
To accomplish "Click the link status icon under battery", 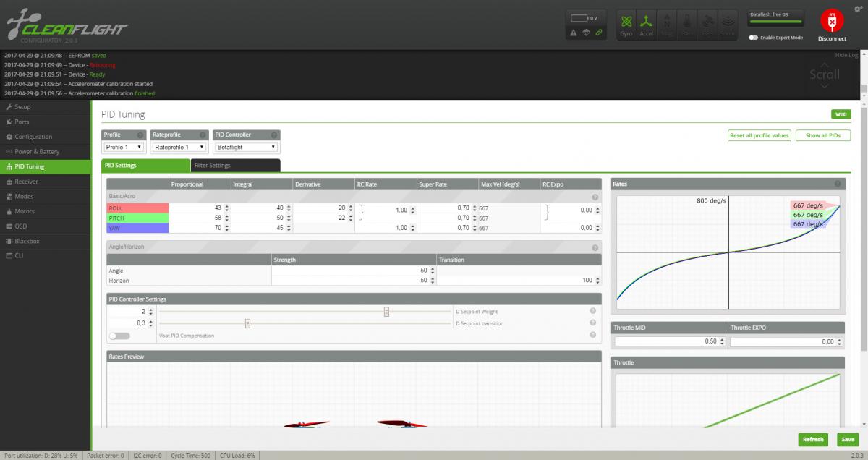I will [598, 33].
